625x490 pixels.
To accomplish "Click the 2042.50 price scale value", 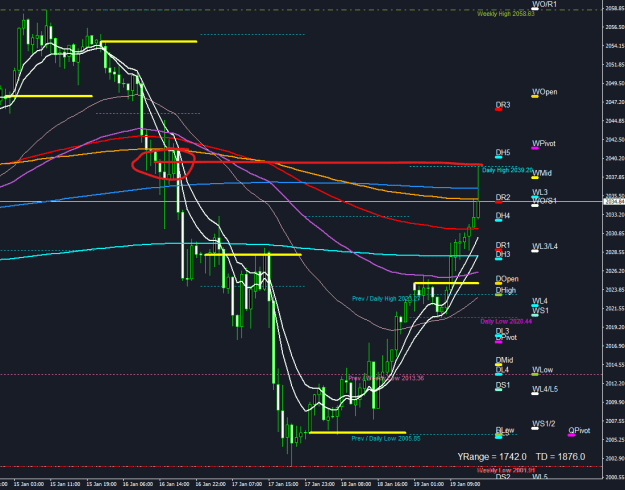I will 615,140.
